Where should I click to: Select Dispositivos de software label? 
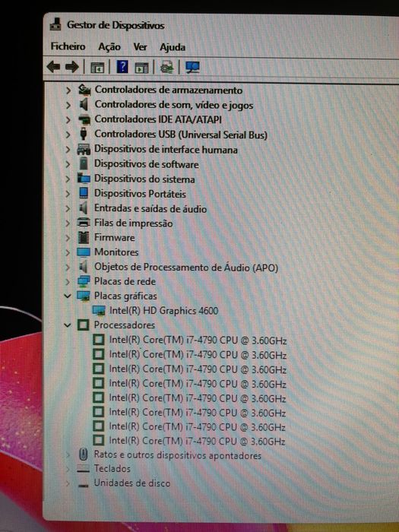[146, 164]
